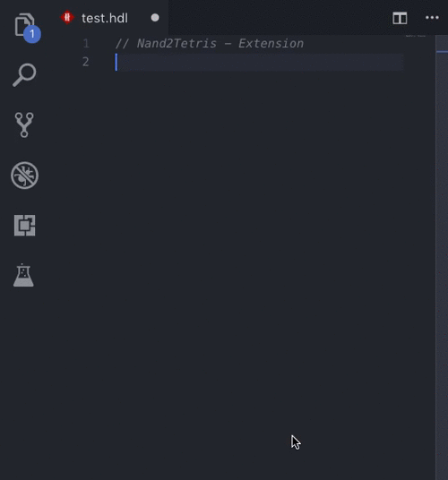Screen dimensions: 448x480
Task: Click line number 2 in the gutter
Action: point(86,62)
